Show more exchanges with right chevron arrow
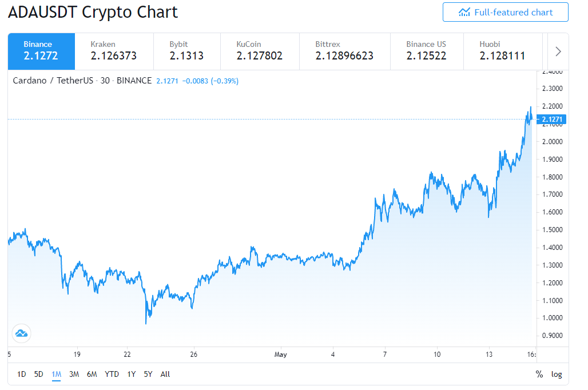The width and height of the screenshot is (588, 390). 558,51
